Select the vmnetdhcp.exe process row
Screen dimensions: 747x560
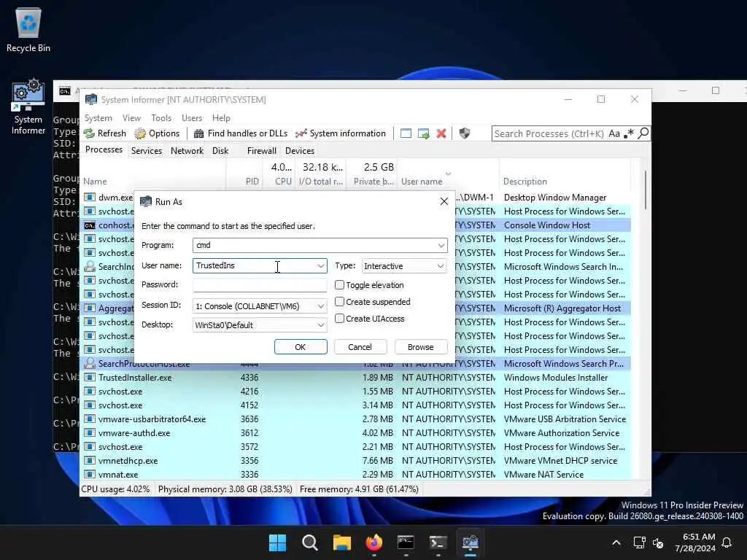coord(355,461)
